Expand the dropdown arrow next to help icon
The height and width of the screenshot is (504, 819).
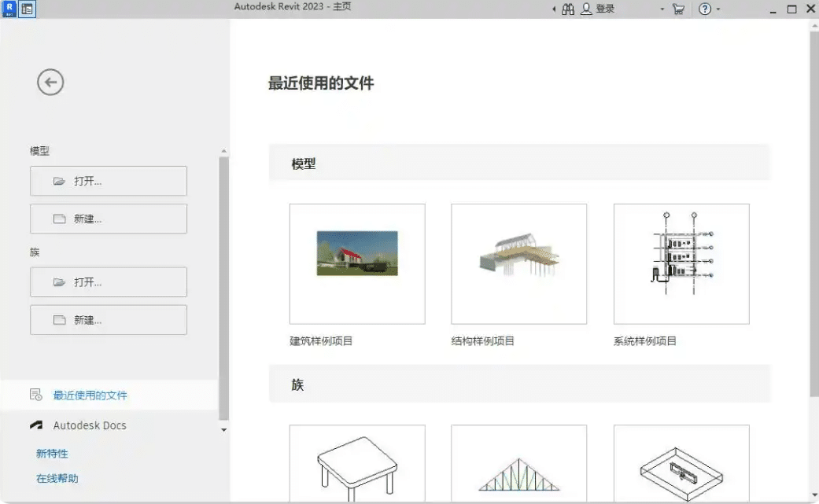pos(718,9)
